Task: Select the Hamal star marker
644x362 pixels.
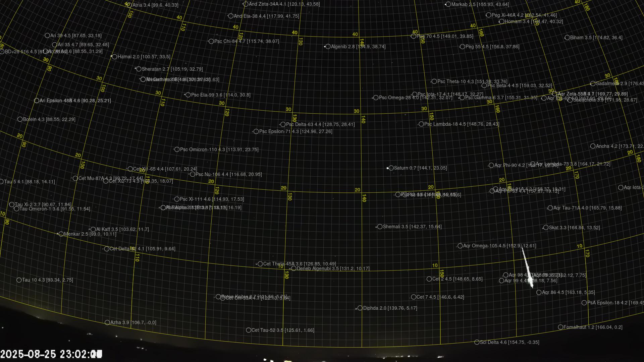Action: pos(115,57)
